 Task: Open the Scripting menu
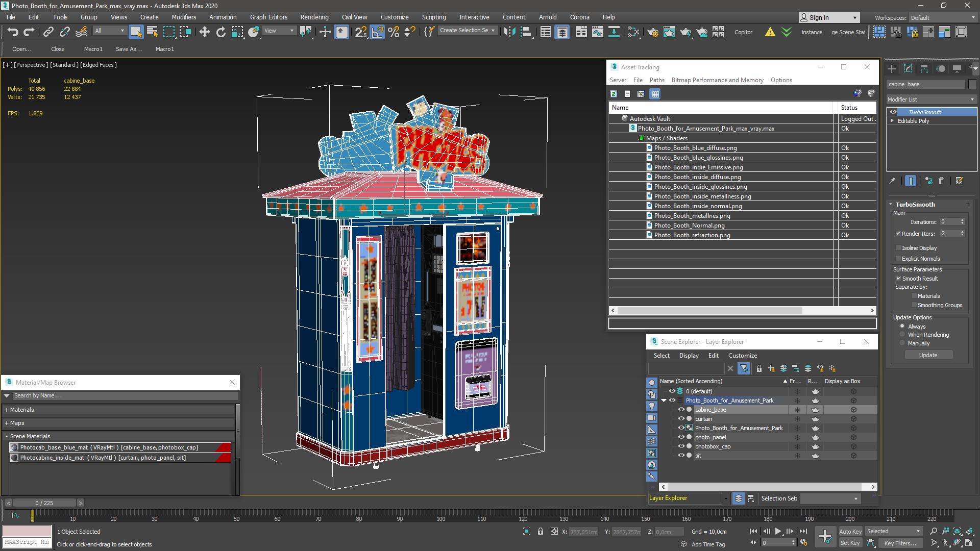[434, 17]
